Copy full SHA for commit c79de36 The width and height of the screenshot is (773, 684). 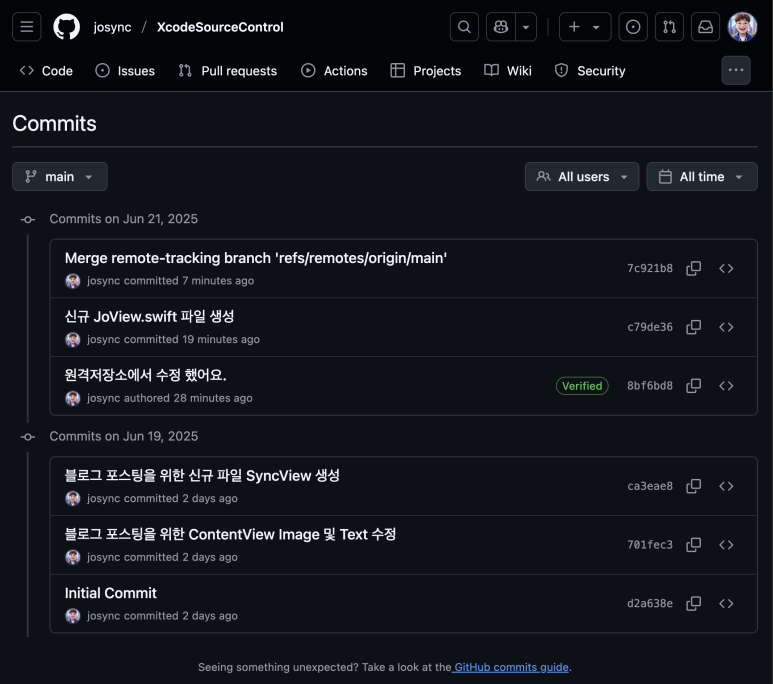pyautogui.click(x=694, y=327)
